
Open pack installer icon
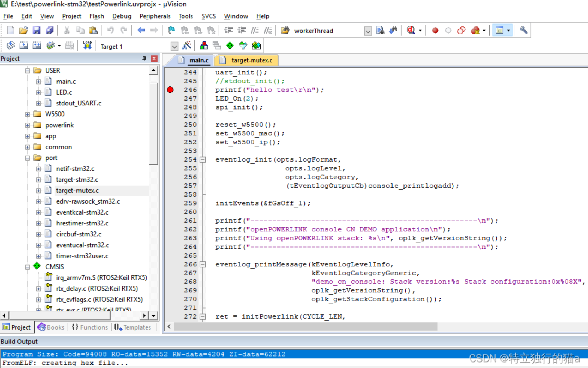pos(256,46)
